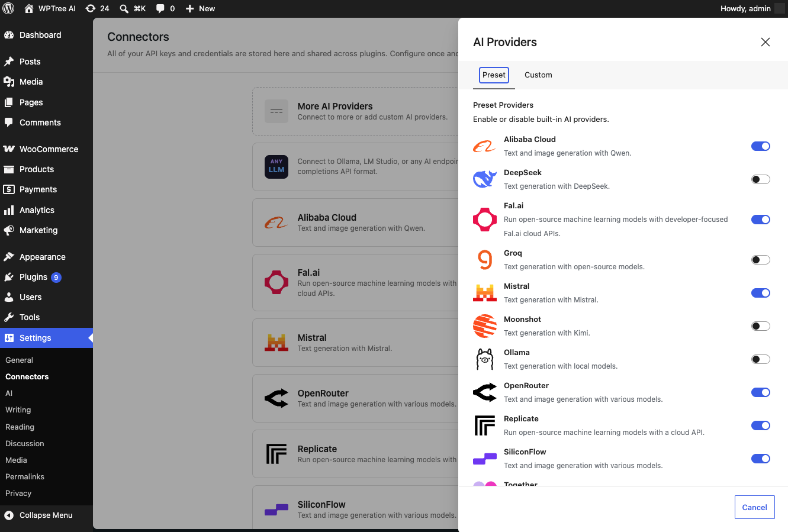The width and height of the screenshot is (788, 532).
Task: Click the DeepSeek whale logo
Action: click(x=485, y=179)
